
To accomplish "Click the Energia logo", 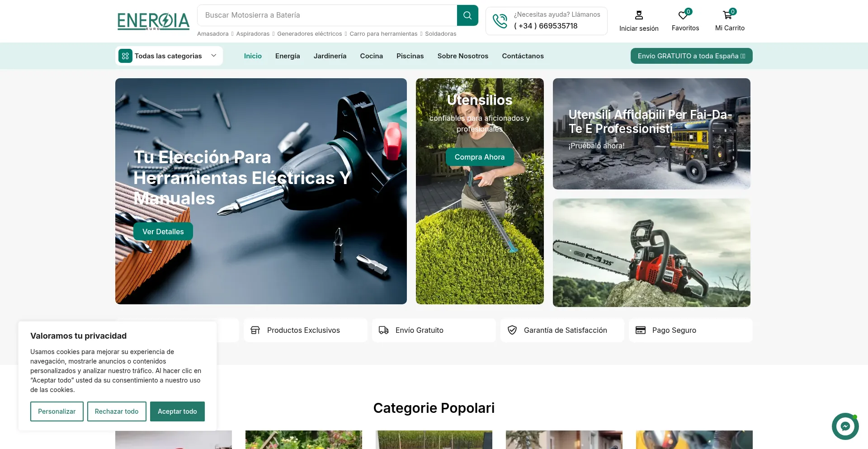I will pos(153,21).
